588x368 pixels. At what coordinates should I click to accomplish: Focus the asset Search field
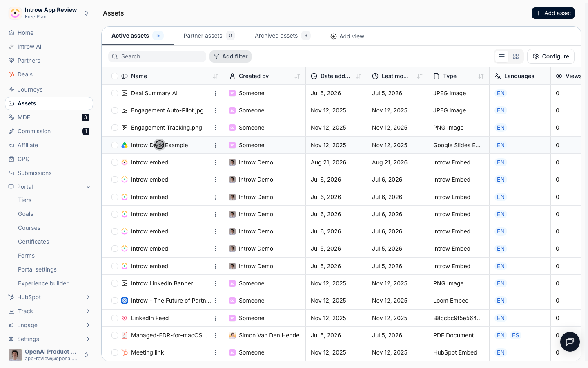tap(157, 56)
